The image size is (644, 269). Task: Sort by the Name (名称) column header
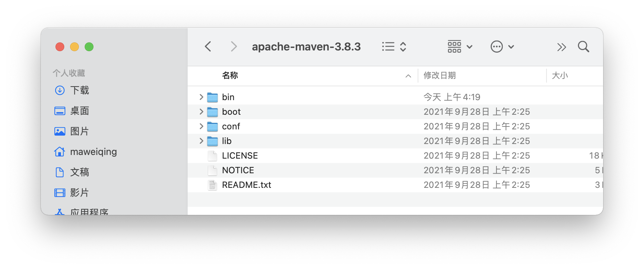(230, 76)
